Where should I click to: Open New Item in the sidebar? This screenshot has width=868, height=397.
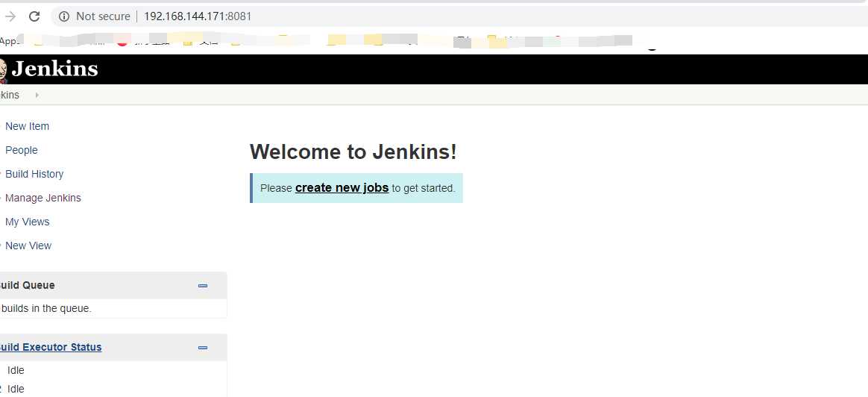27,126
